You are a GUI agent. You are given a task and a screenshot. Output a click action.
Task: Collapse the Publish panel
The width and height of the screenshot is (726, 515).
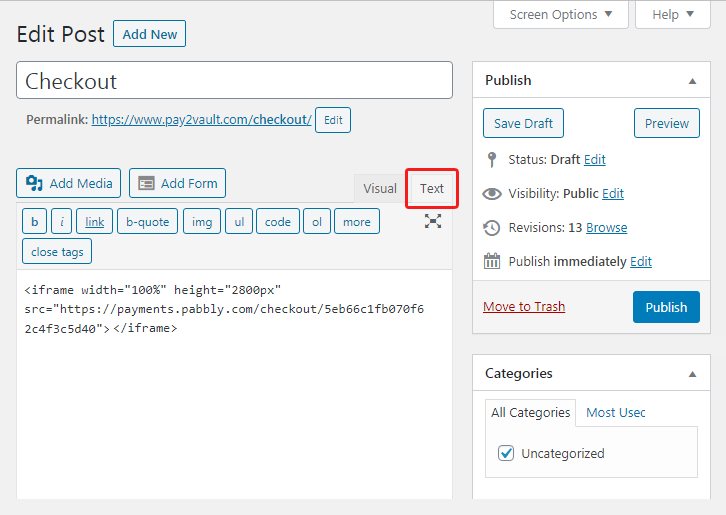(x=692, y=80)
